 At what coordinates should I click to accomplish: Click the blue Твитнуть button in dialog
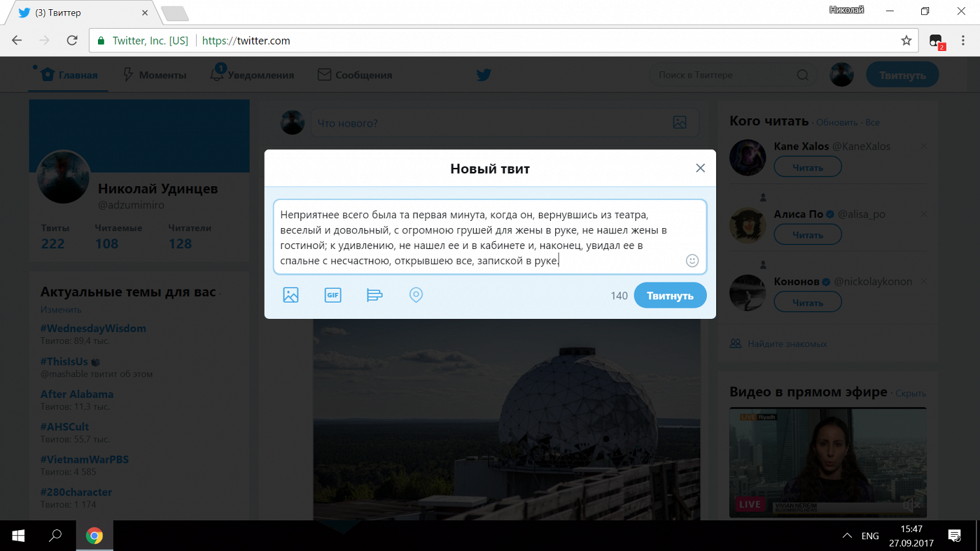[x=670, y=295]
